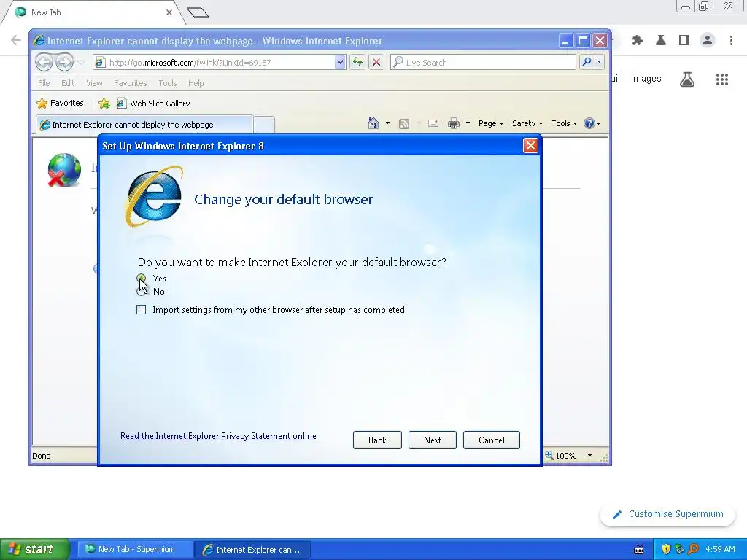Select the Internet Explorer cannot display tab
Image resolution: width=747 pixels, height=560 pixels.
tap(144, 124)
